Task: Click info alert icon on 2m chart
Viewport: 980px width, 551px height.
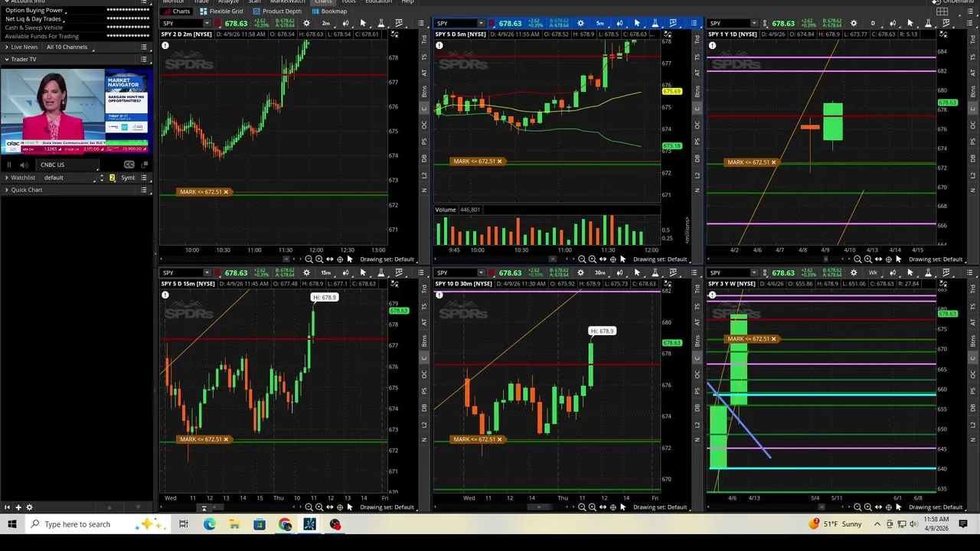Action: (x=165, y=46)
